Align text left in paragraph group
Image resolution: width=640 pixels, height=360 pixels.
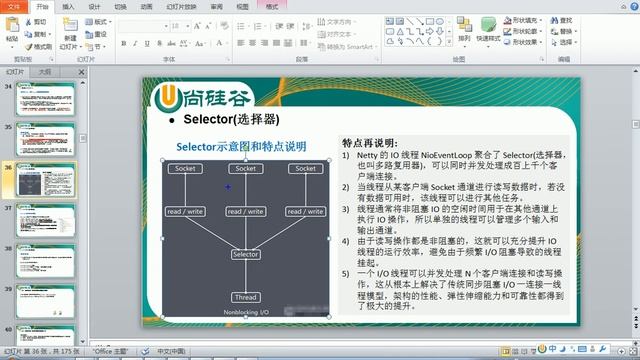pos(241,43)
